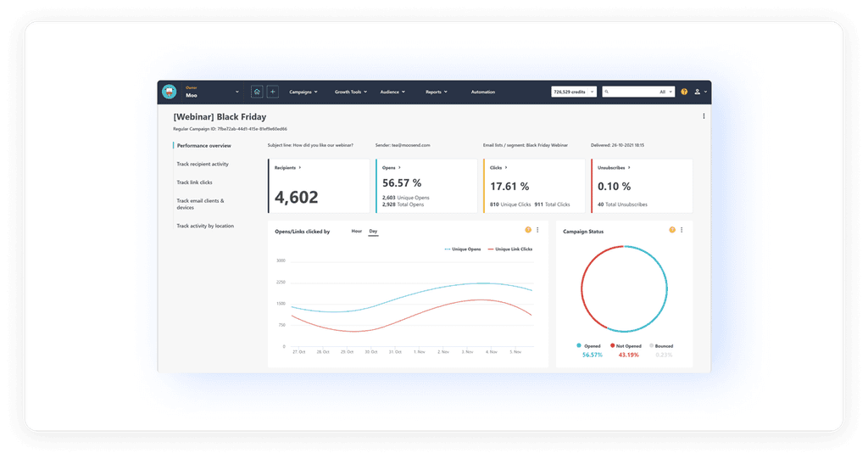Expand the credits dropdown
Viewport: 868px width, 459px height.
click(574, 92)
